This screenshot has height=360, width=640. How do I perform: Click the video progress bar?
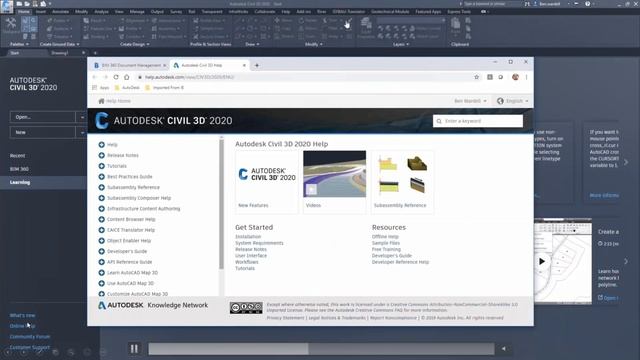[321, 349]
